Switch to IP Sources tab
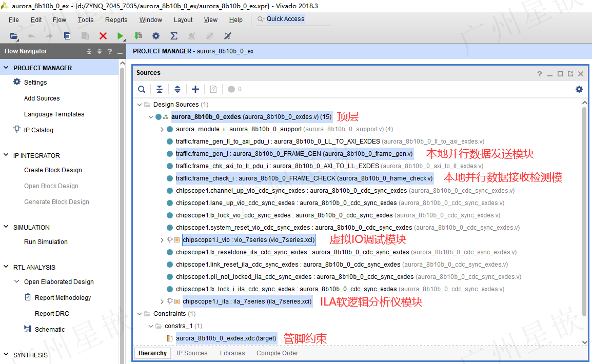This screenshot has height=364, width=592. (x=192, y=353)
